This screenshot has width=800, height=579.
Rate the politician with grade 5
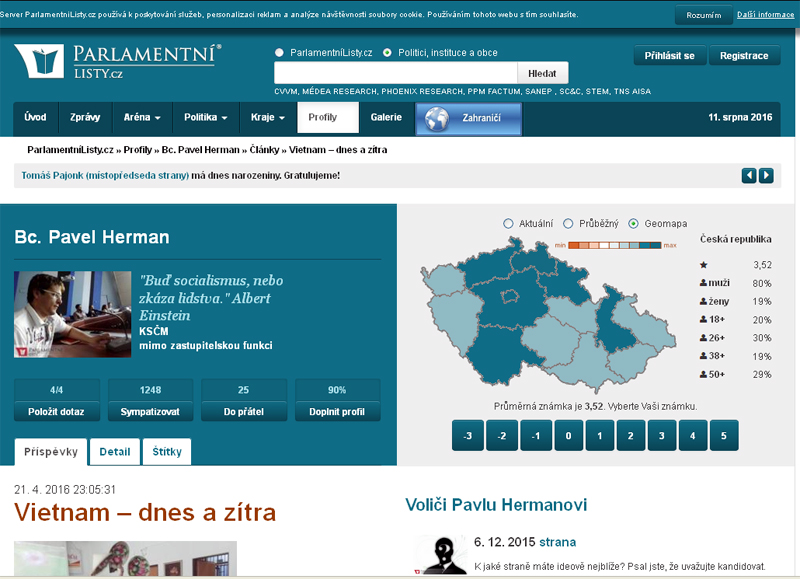(x=723, y=436)
